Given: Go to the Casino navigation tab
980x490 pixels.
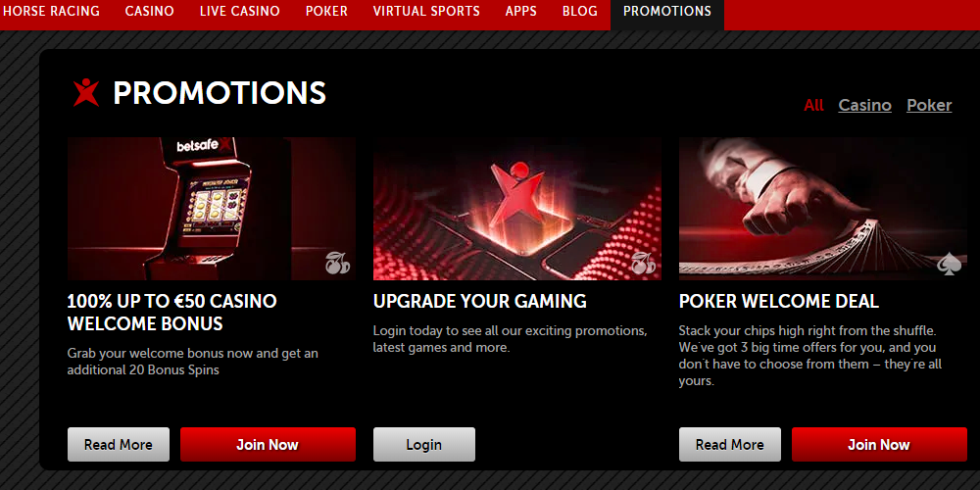Looking at the screenshot, I should [149, 11].
